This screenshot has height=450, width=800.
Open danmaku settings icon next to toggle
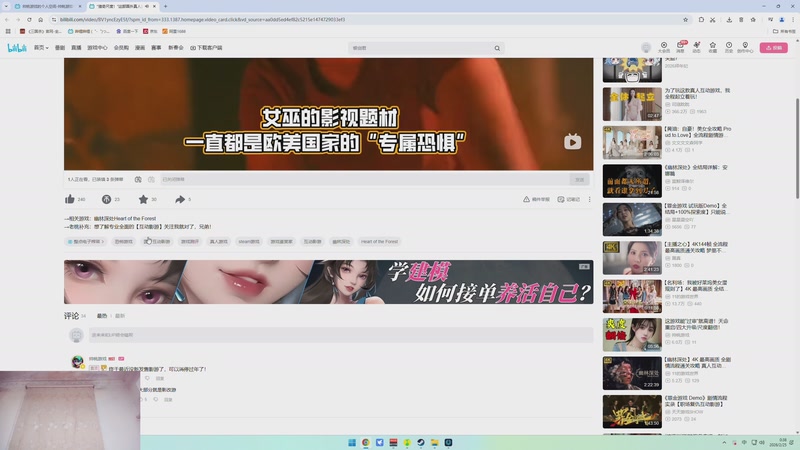[x=151, y=180]
